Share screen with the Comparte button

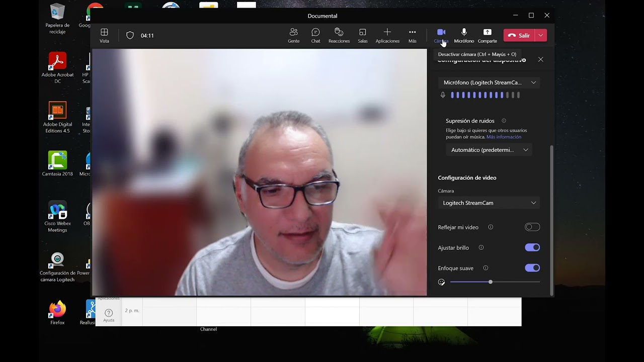(487, 35)
